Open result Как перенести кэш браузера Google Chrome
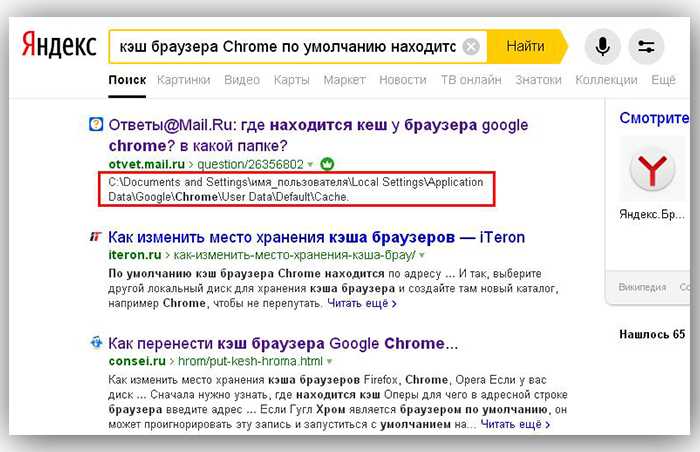This screenshot has height=452, width=700. tap(283, 343)
